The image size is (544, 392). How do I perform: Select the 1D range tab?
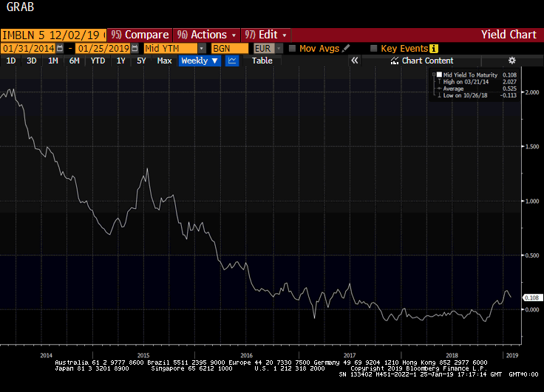[x=11, y=61]
